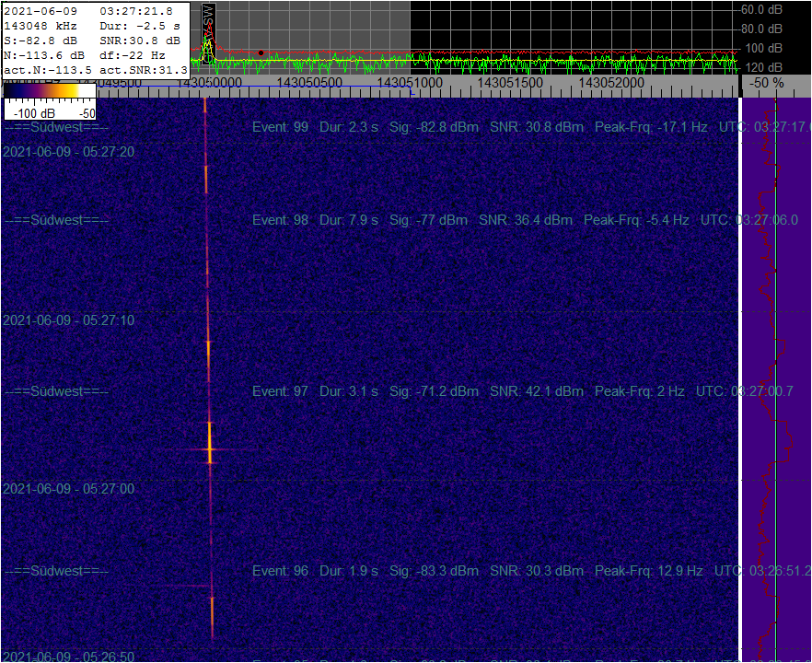Image resolution: width=812 pixels, height=663 pixels.
Task: Click the Event: 97 label
Action: click(280, 391)
